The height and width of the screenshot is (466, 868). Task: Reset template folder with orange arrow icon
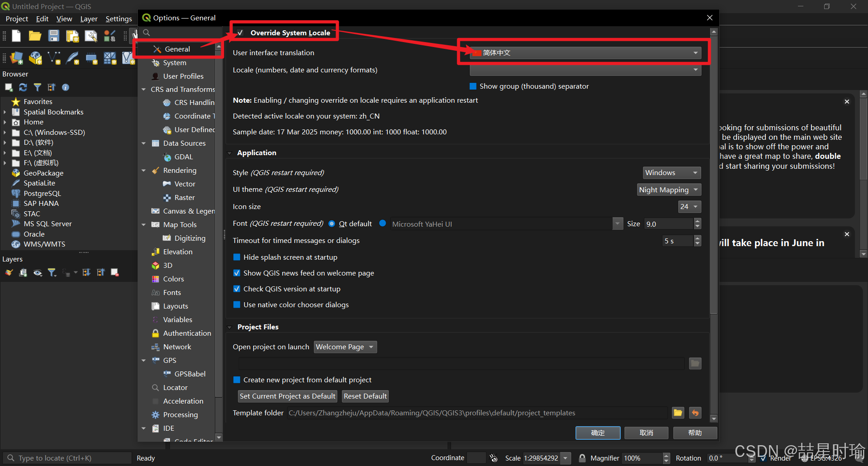695,413
